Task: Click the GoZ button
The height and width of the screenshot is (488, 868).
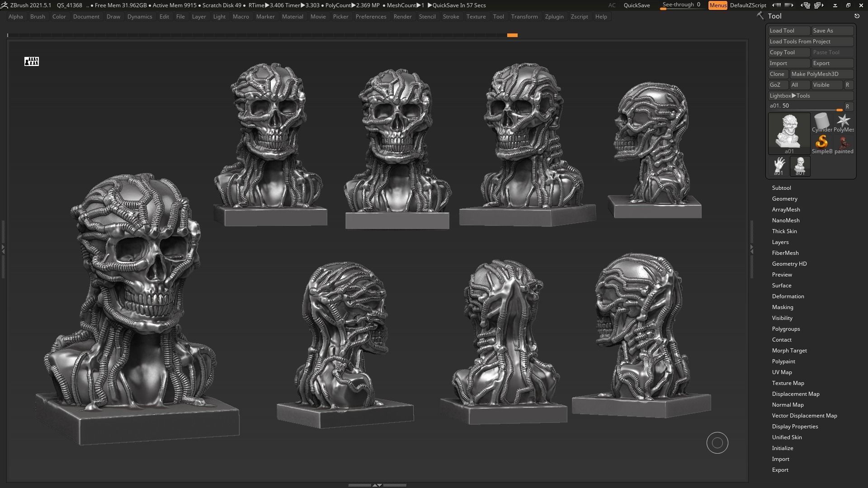Action: 778,85
